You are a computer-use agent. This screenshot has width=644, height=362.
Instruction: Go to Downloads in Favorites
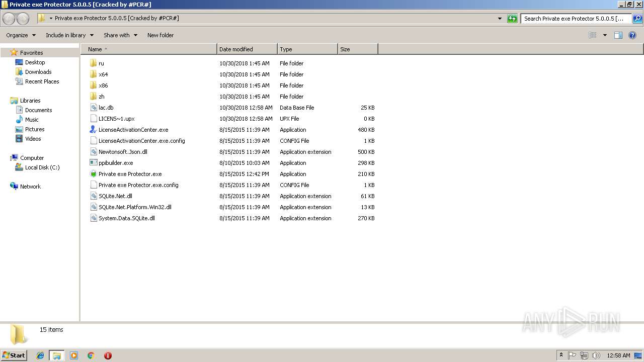coord(38,72)
